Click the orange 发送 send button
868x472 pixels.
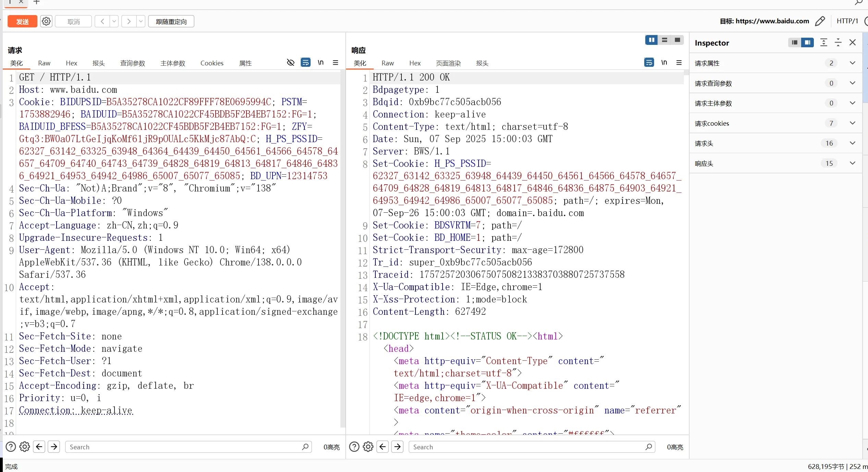(x=22, y=22)
